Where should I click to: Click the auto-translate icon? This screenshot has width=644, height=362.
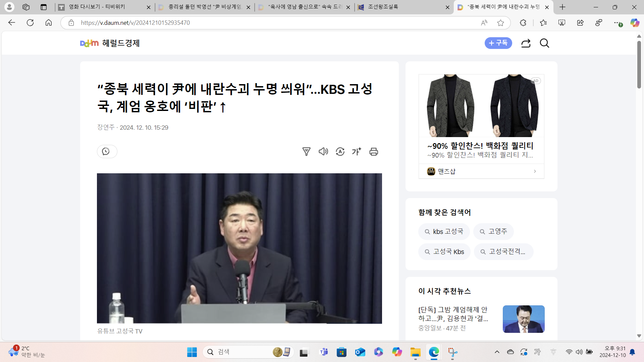click(340, 152)
